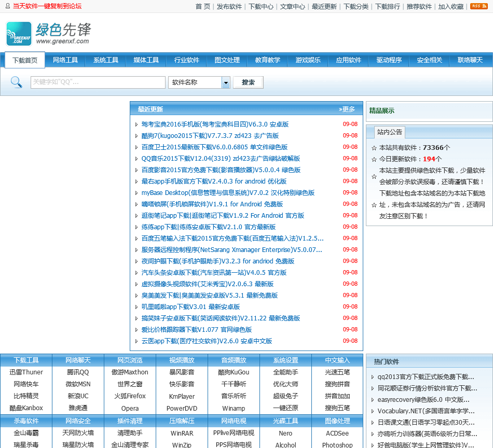The width and height of the screenshot is (493, 448).
Task: Open 下载中心 from the top menu
Action: click(x=261, y=7)
